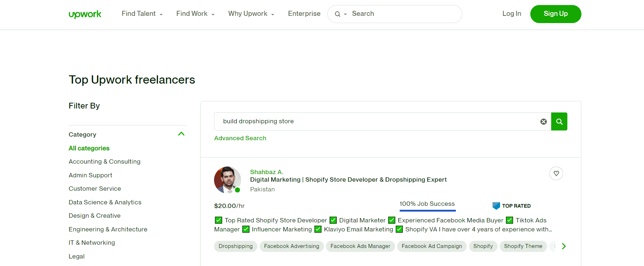Click the Upwork logo
The width and height of the screenshot is (644, 266).
[85, 14]
